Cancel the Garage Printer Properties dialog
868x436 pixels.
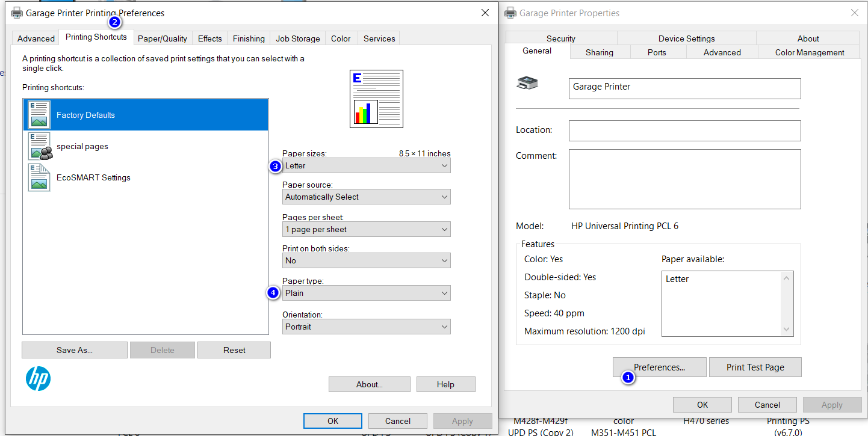pyautogui.click(x=767, y=405)
